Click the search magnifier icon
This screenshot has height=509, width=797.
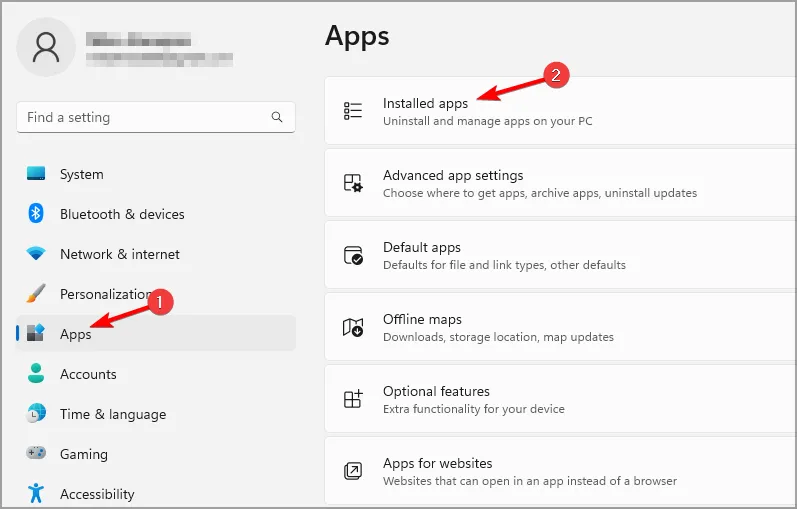point(277,117)
